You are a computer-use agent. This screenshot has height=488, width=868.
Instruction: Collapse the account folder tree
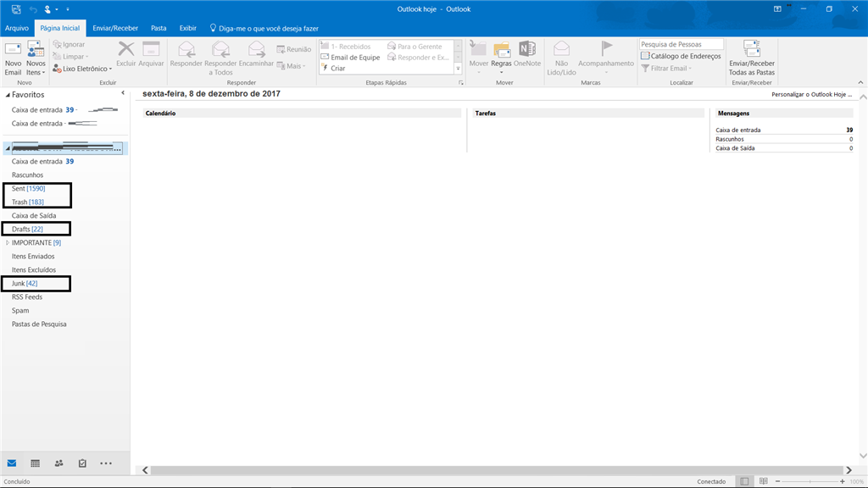point(8,148)
